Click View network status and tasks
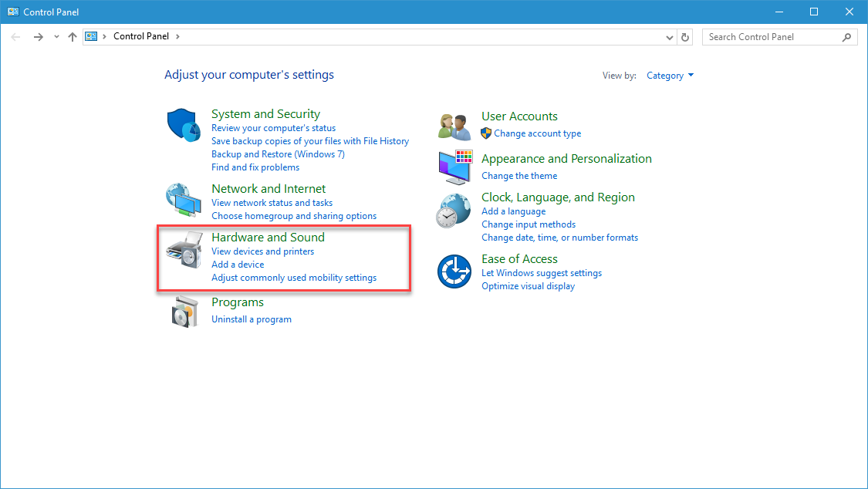The width and height of the screenshot is (868, 489). 272,203
